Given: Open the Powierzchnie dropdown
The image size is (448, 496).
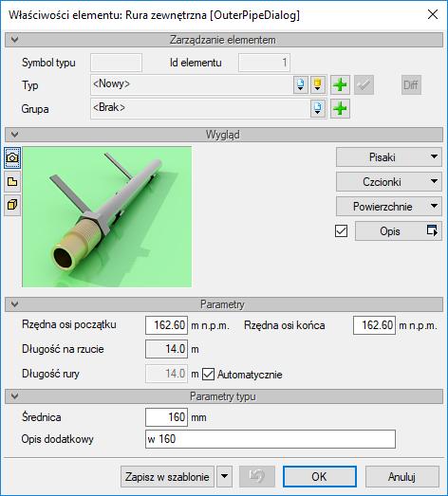Looking at the screenshot, I should (x=389, y=206).
